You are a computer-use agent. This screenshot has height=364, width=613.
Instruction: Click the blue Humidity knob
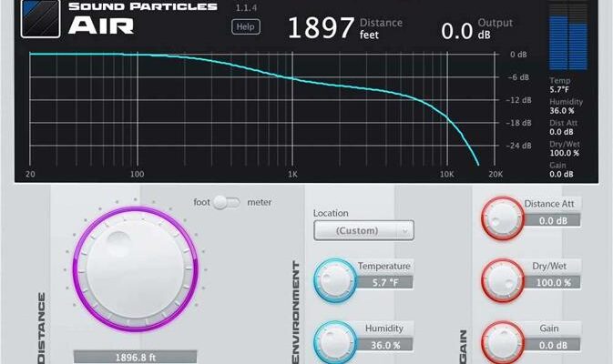click(x=334, y=339)
